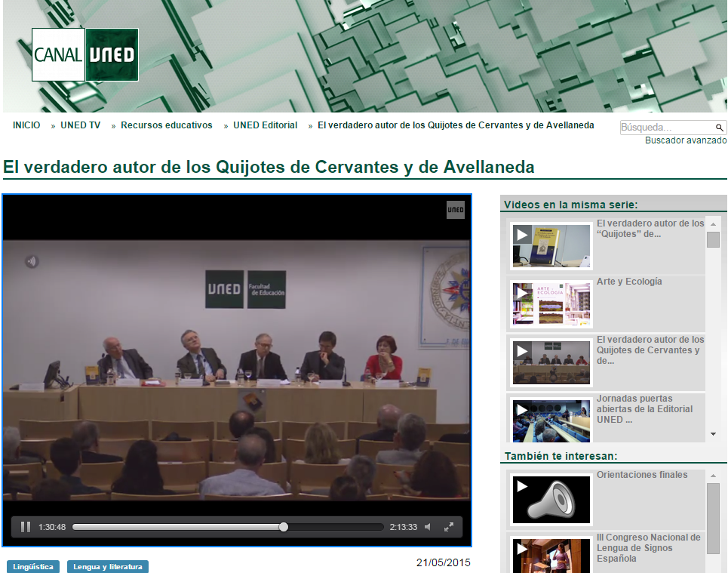Go to INICIO breadcrumb
Image resolution: width=728 pixels, height=573 pixels.
26,125
